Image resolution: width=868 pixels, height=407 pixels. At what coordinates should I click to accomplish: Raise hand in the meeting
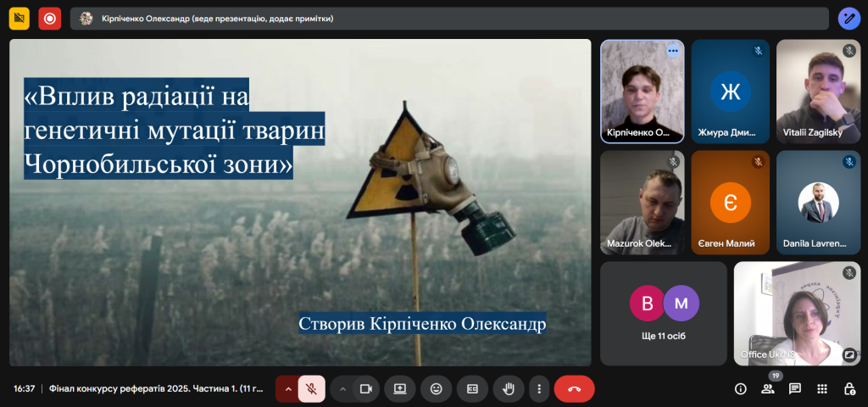(509, 389)
